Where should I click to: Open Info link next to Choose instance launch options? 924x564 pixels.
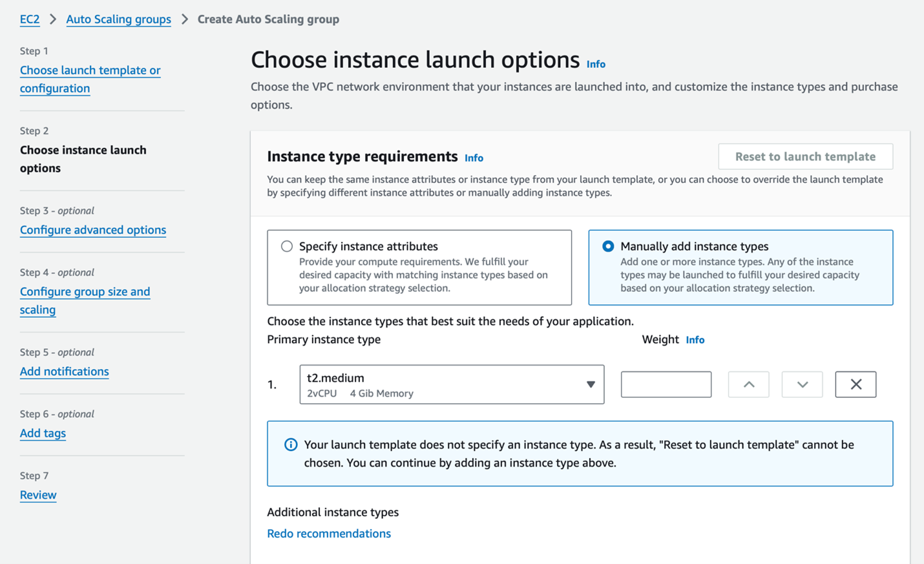[596, 64]
